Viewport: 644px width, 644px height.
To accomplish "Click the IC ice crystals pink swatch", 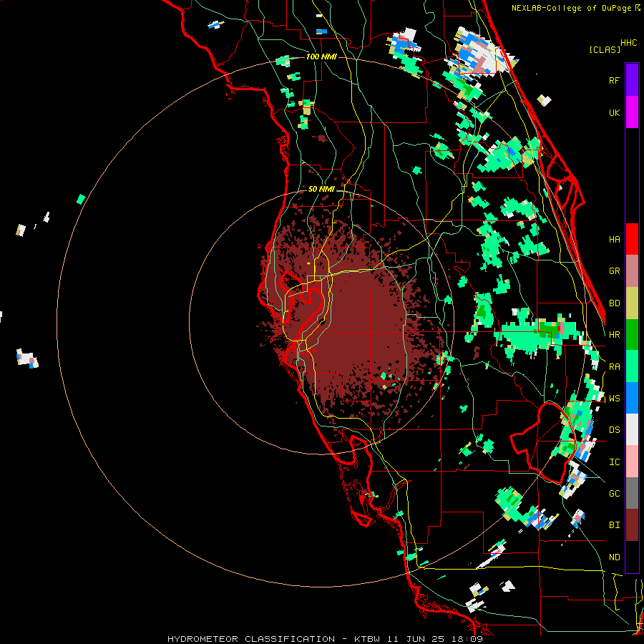I will click(x=632, y=462).
